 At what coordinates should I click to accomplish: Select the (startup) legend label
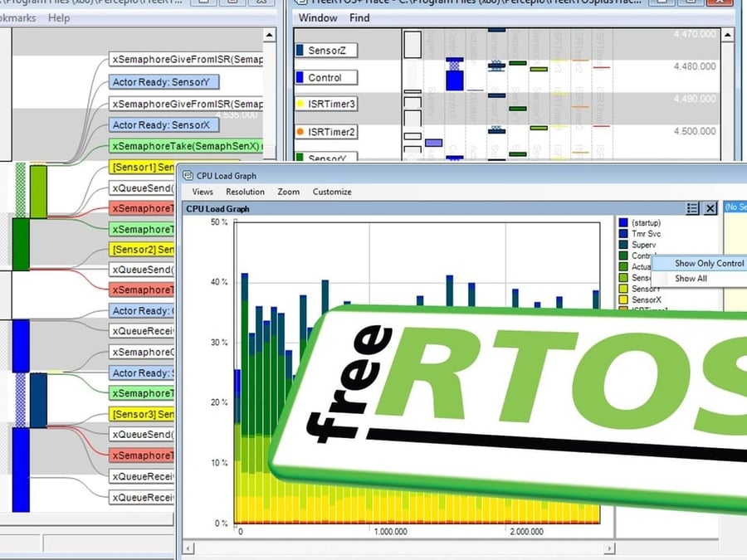[x=646, y=223]
